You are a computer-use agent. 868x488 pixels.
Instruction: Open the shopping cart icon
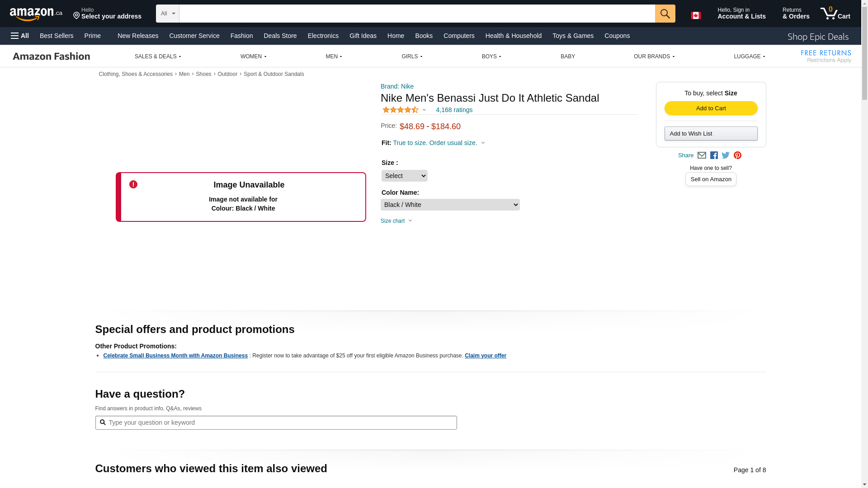click(835, 14)
